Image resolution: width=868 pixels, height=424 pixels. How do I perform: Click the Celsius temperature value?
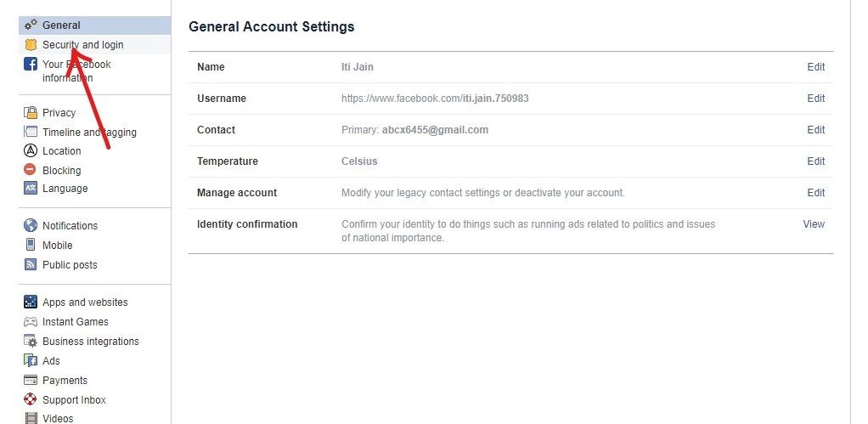pos(359,161)
